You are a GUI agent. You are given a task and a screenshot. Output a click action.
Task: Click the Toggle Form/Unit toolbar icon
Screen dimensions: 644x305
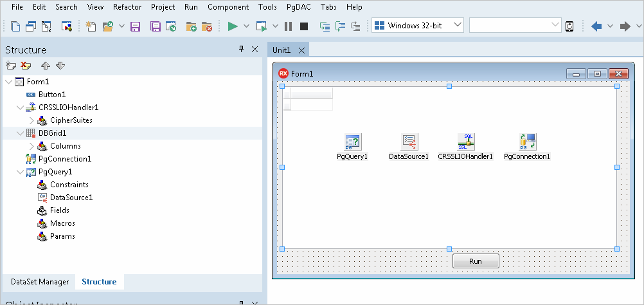[x=46, y=27]
